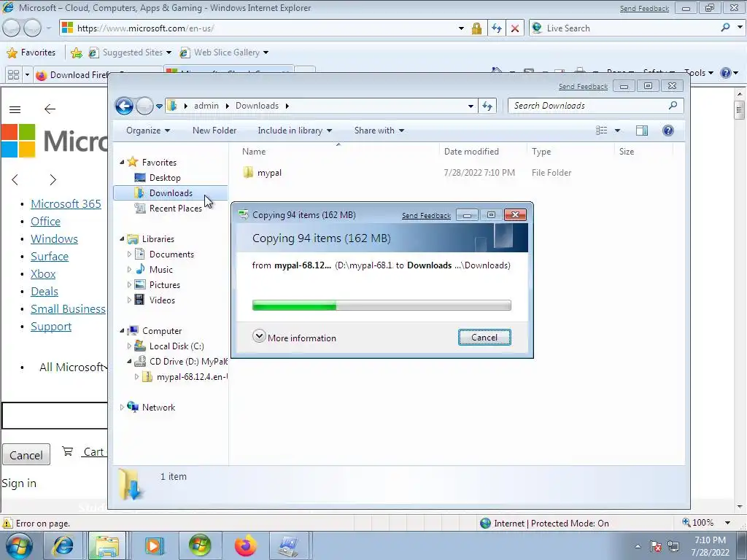Image resolution: width=747 pixels, height=560 pixels.
Task: Cancel the file copy operation
Action: (x=484, y=337)
